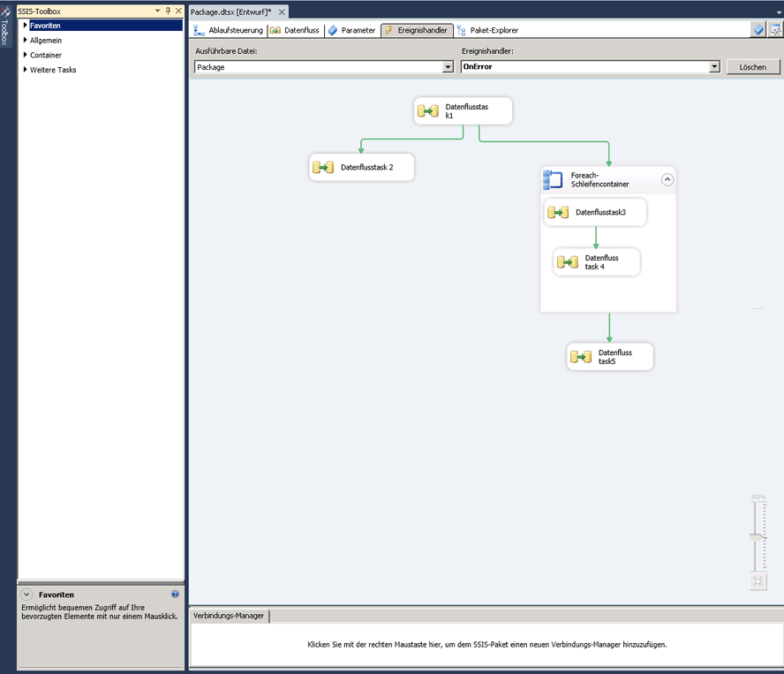Collapse the Foreach-Schleifencontainer with chevron button
Viewport: 784px width, 674px height.
(667, 179)
